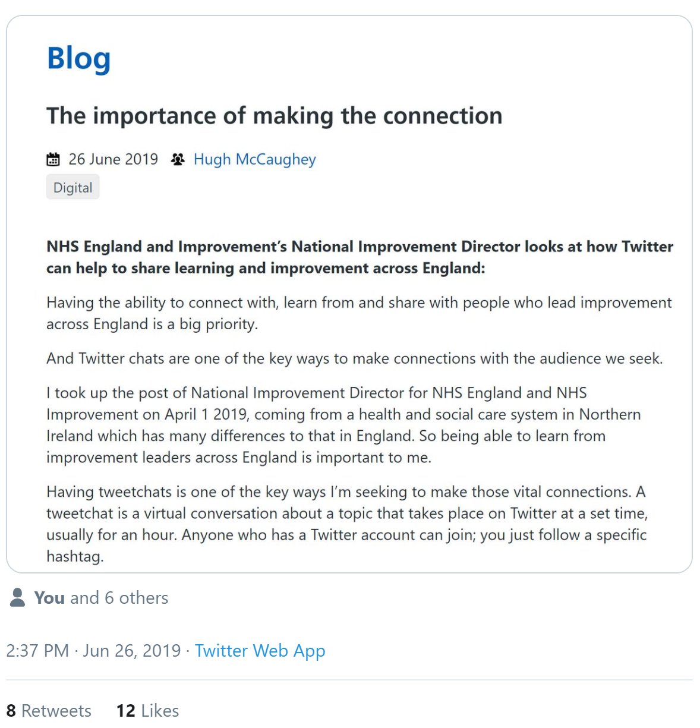
Task: Click the 'Having the ability to connect' paragraph
Action: click(359, 313)
